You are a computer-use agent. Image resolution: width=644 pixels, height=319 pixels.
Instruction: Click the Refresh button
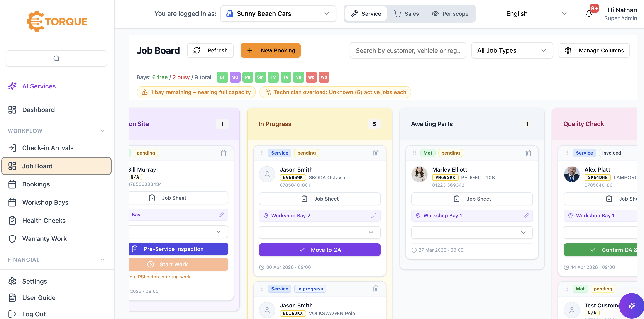click(210, 51)
